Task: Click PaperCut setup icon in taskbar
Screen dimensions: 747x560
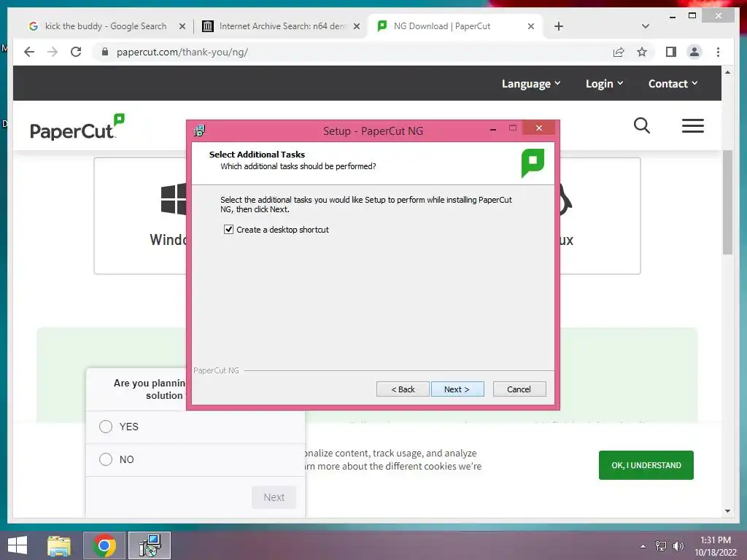Action: 150,545
